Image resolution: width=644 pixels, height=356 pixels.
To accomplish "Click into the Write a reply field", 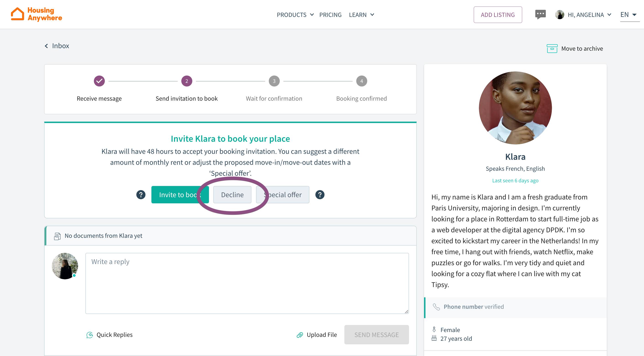I will click(x=247, y=283).
